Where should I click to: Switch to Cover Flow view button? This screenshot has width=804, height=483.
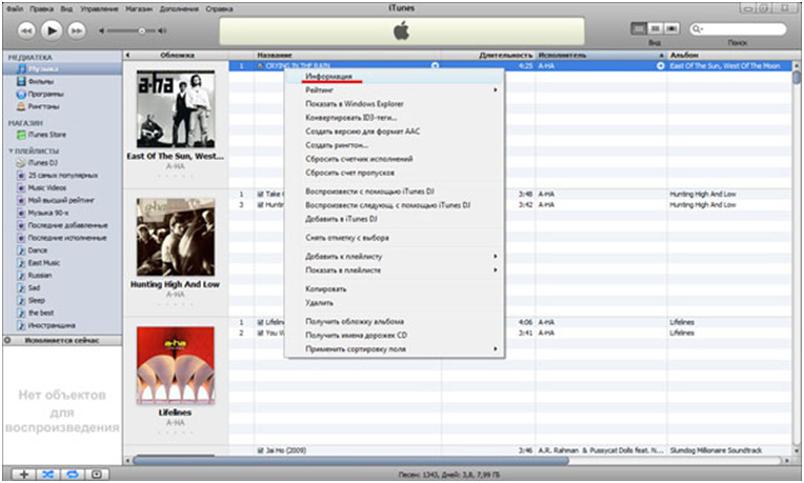tap(672, 30)
